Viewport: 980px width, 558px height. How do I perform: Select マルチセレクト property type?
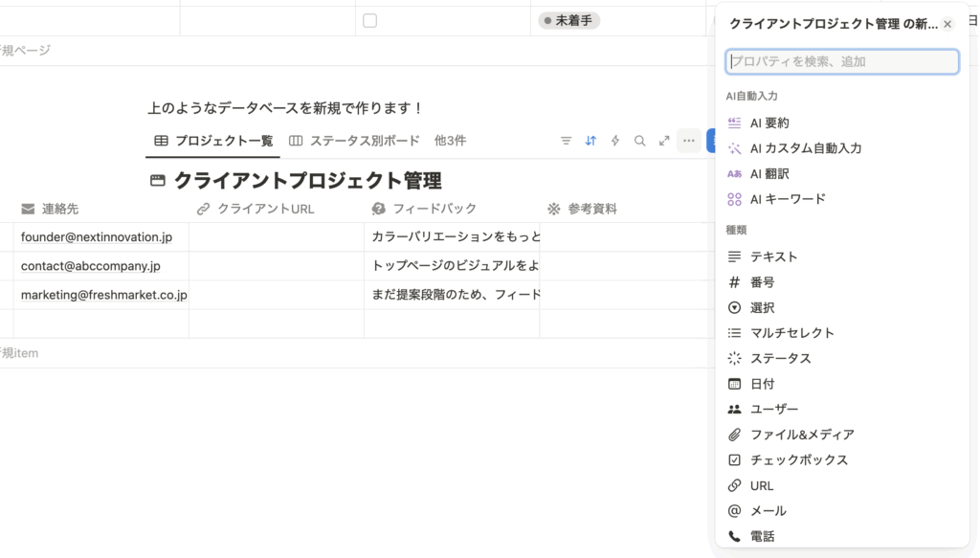[x=791, y=333]
